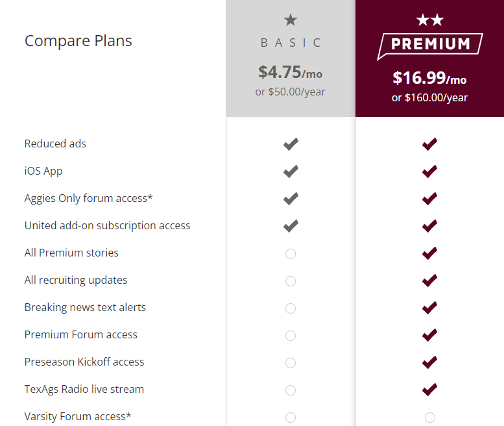The width and height of the screenshot is (504, 426).
Task: Click the Compare Plans heading
Action: pos(78,41)
